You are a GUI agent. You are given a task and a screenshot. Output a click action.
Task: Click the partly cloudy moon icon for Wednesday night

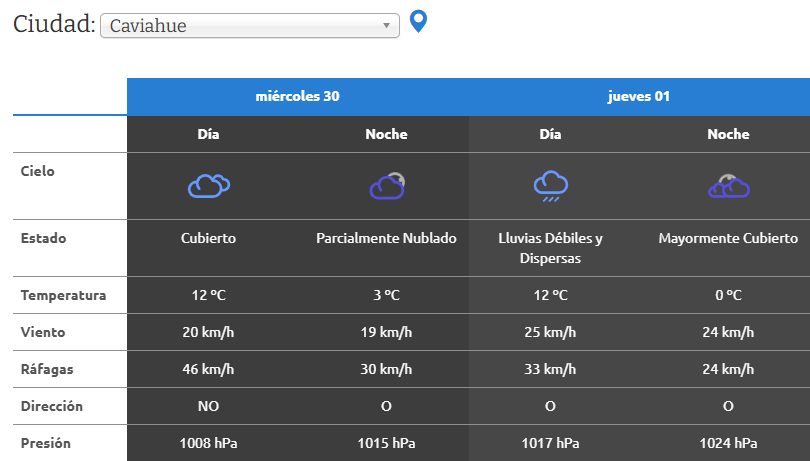click(x=387, y=185)
